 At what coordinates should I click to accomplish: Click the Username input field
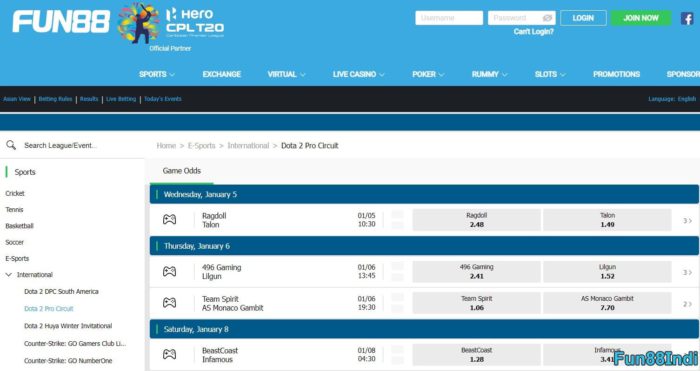coord(449,18)
